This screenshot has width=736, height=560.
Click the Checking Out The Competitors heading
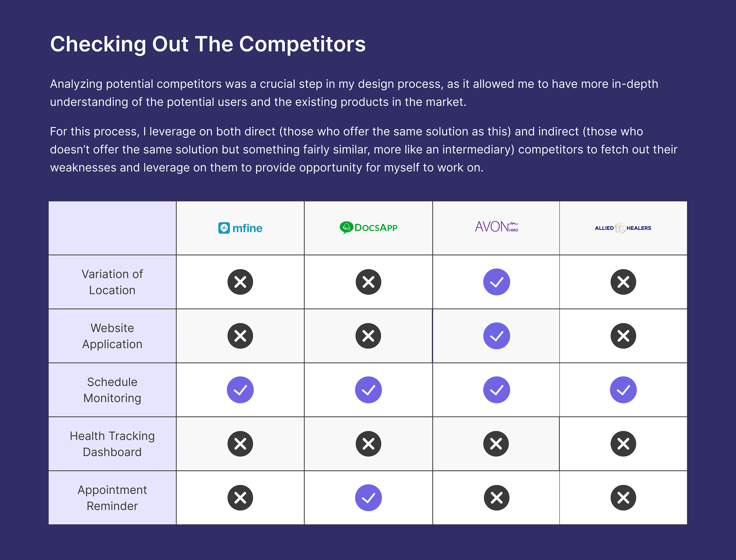coord(208,44)
